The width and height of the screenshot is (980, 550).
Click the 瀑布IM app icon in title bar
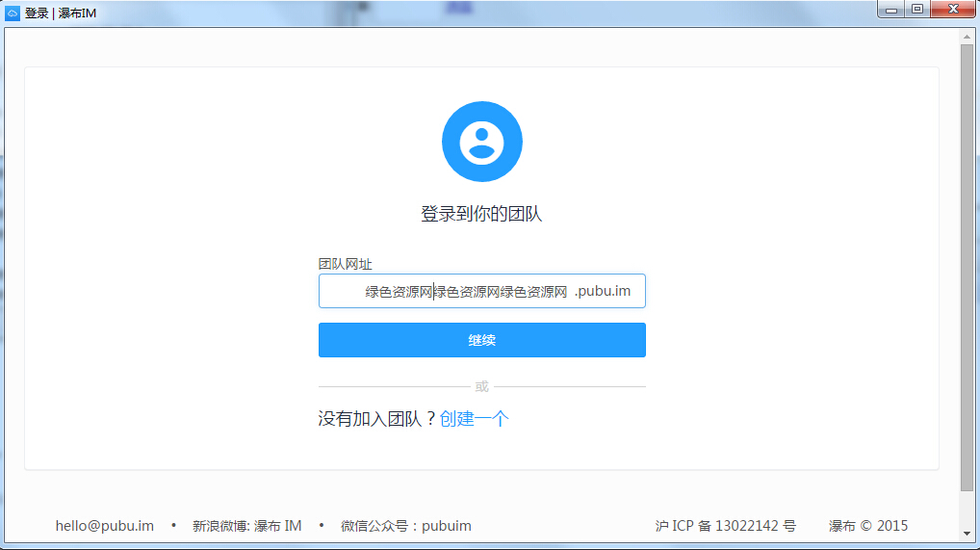click(13, 13)
